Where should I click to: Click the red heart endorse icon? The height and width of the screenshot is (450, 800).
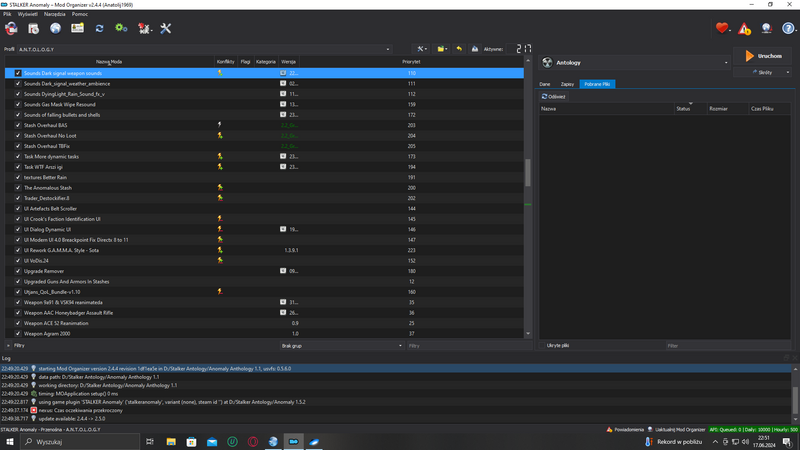pyautogui.click(x=722, y=29)
